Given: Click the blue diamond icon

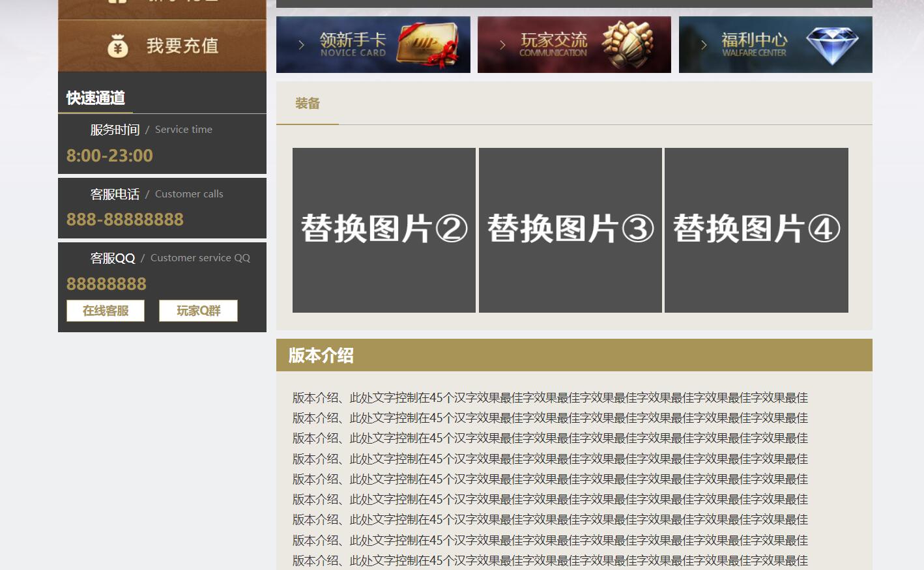Looking at the screenshot, I should coord(832,45).
